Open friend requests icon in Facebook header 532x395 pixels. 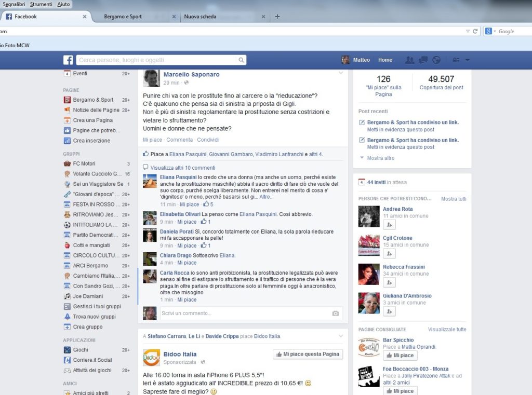(409, 60)
